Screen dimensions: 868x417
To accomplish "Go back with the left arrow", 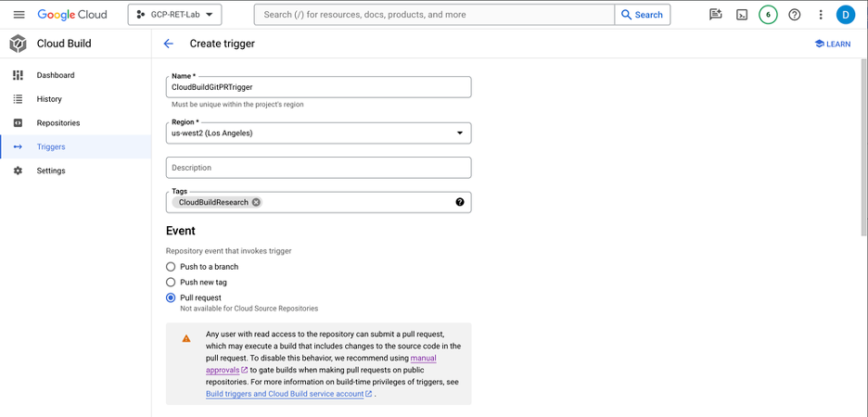I will (x=168, y=44).
